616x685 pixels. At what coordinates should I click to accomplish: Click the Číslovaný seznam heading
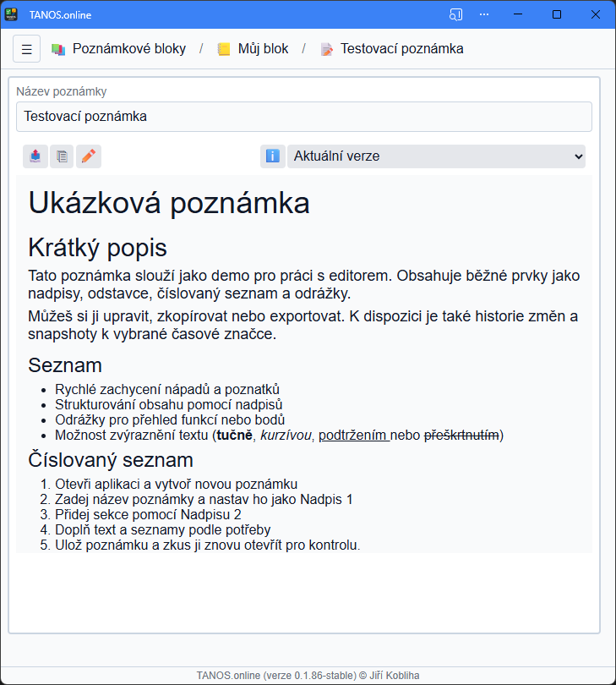[111, 460]
